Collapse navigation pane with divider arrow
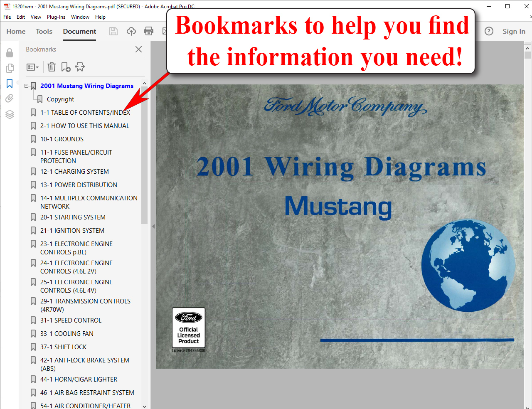This screenshot has width=532, height=409. tap(153, 227)
